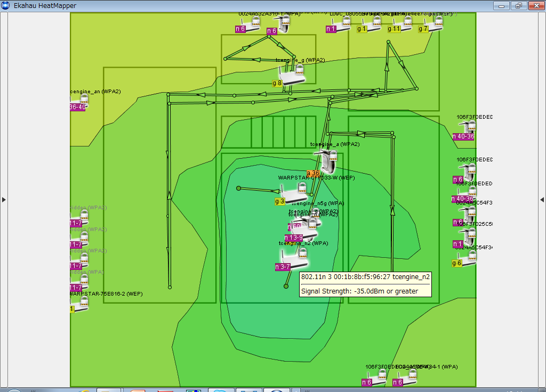The height and width of the screenshot is (392, 546).
Task: Click the Ekahau HeatMapper title bar icon
Action: [x=5, y=5]
